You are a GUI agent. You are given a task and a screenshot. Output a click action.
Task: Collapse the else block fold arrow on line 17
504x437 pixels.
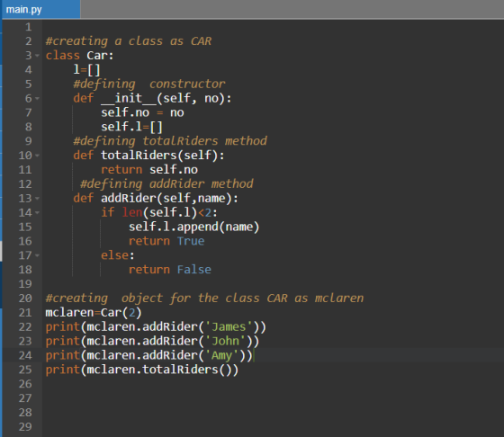(x=37, y=255)
